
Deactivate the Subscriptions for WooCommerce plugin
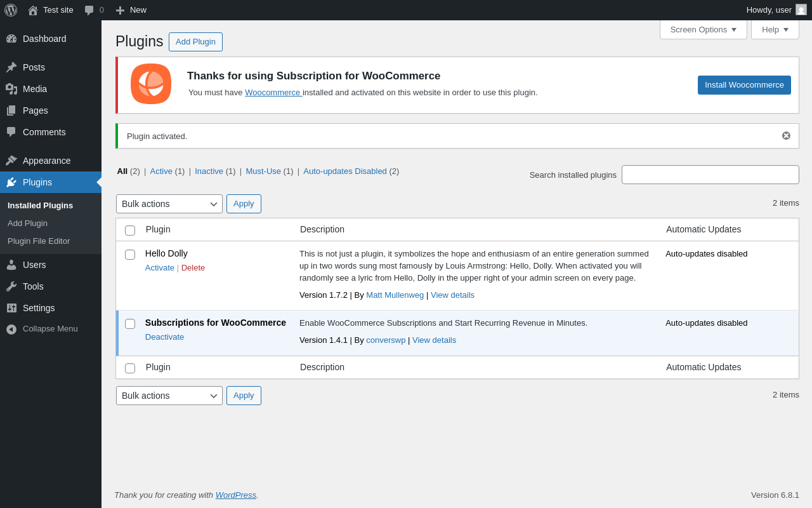[x=164, y=337]
